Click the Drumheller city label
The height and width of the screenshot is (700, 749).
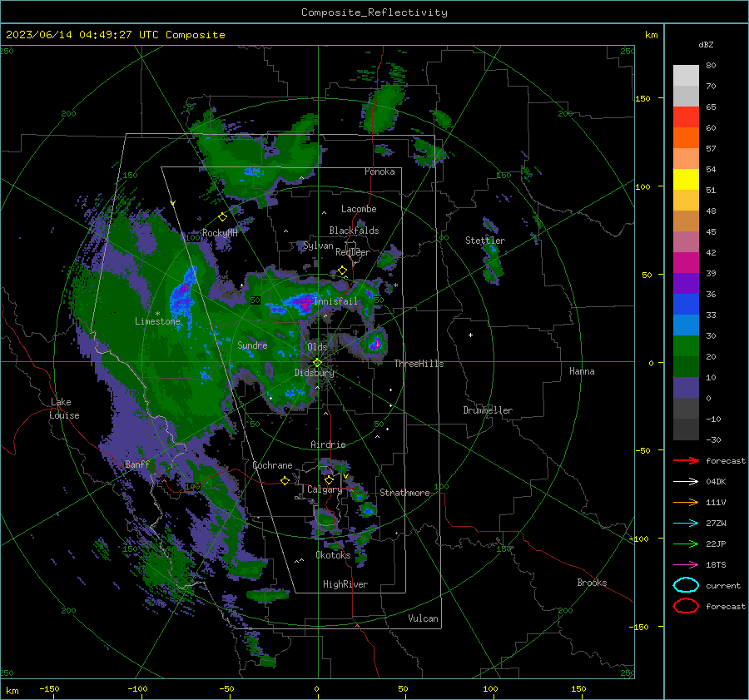click(488, 410)
